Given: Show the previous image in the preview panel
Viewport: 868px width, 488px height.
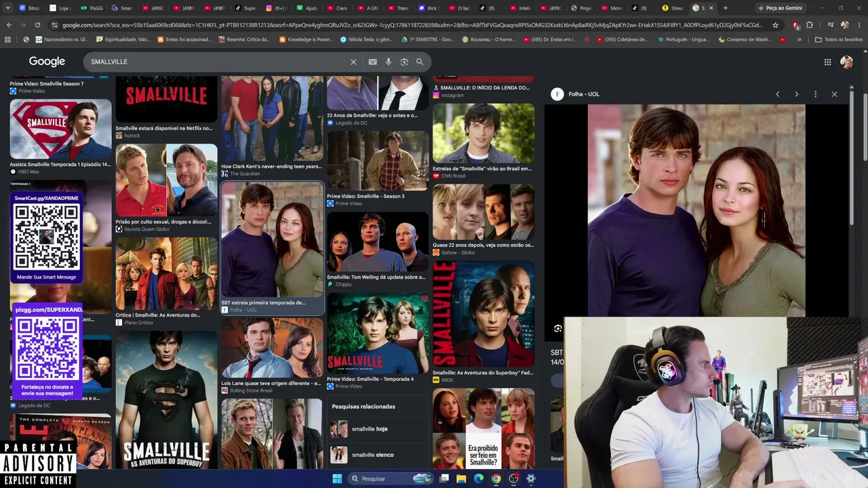Looking at the screenshot, I should pos(777,94).
